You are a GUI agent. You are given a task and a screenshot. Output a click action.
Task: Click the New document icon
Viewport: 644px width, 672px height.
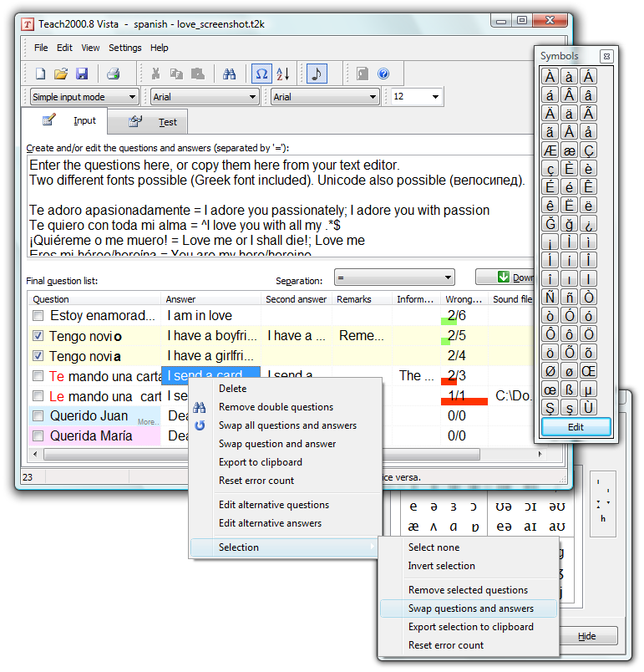[40, 74]
